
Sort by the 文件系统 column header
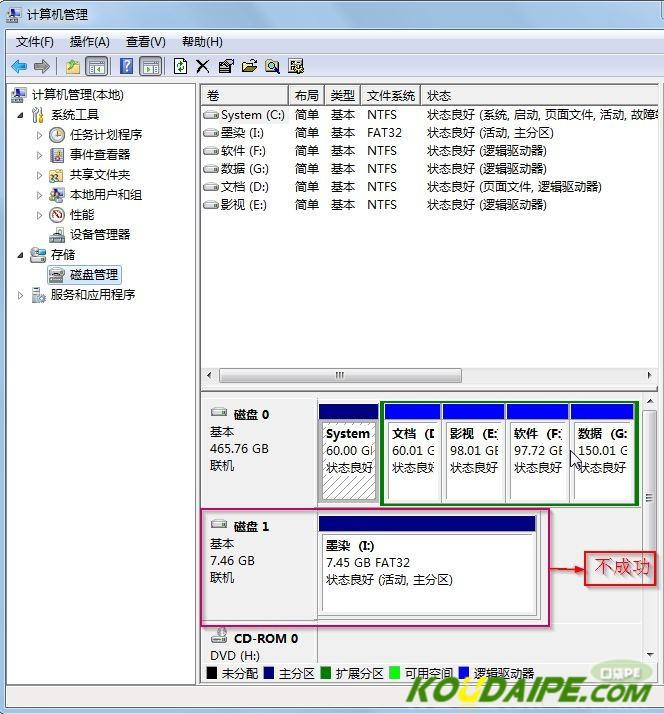391,96
